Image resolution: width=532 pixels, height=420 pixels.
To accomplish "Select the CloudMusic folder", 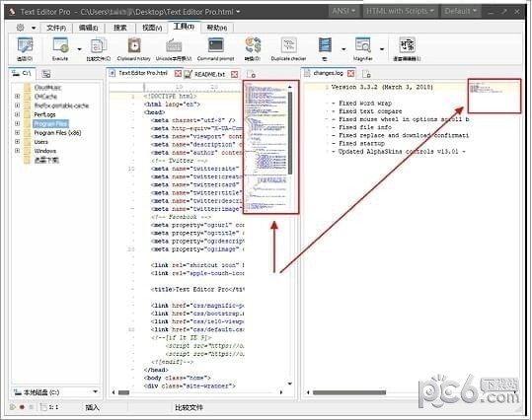I will point(47,88).
